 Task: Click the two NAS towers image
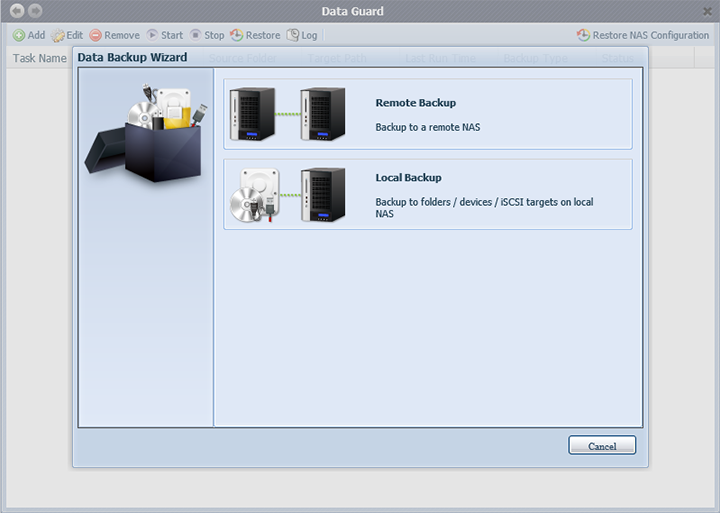point(288,114)
